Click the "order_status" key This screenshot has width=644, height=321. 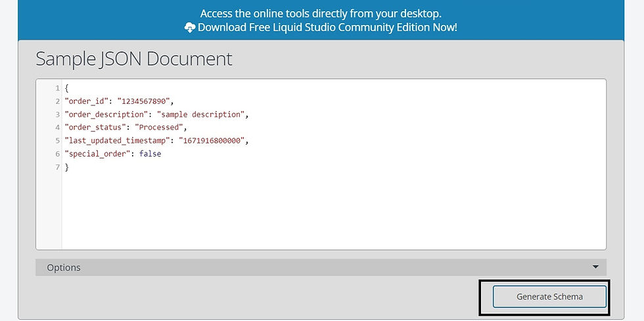(95, 128)
